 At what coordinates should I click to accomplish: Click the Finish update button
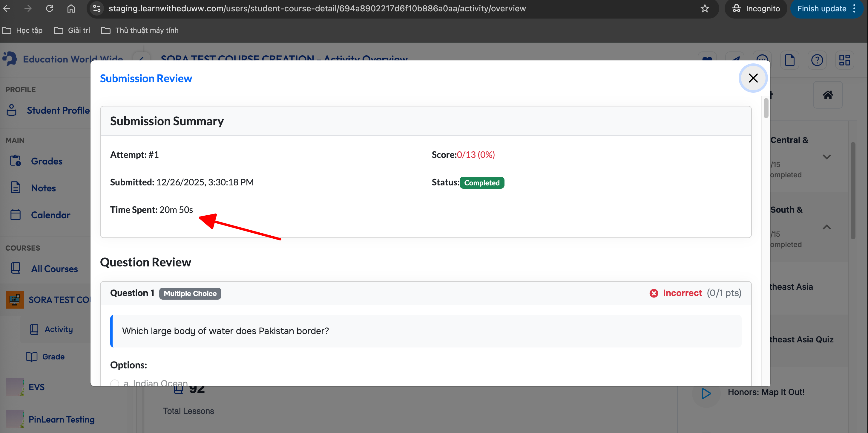point(821,8)
